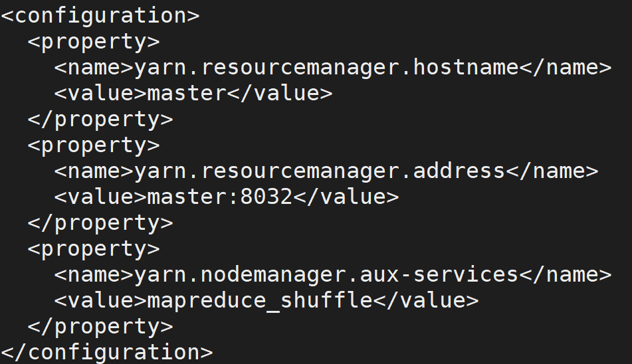The height and width of the screenshot is (364, 632).
Task: Click closing name tag after hostname
Action: click(566, 68)
